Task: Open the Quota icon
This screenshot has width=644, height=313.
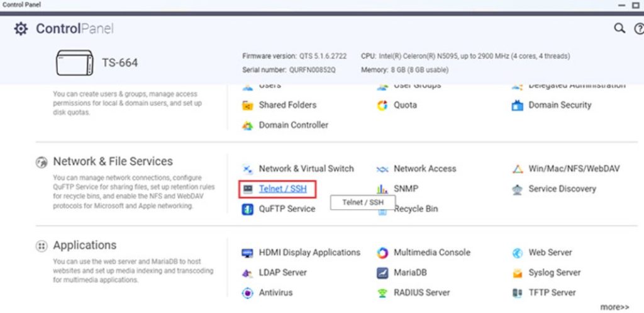Action: 382,105
